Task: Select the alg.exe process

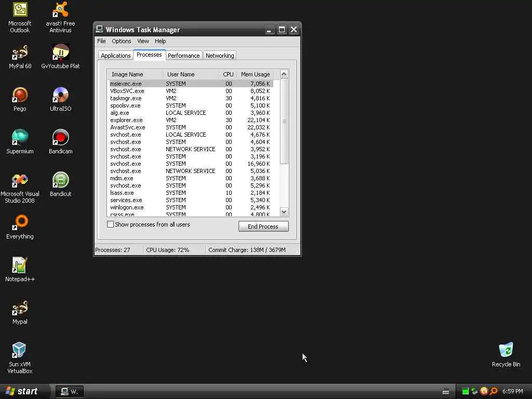Action: coord(191,113)
